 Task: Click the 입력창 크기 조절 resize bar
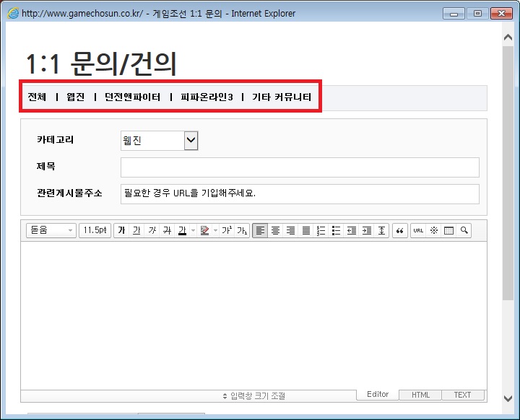tap(253, 396)
